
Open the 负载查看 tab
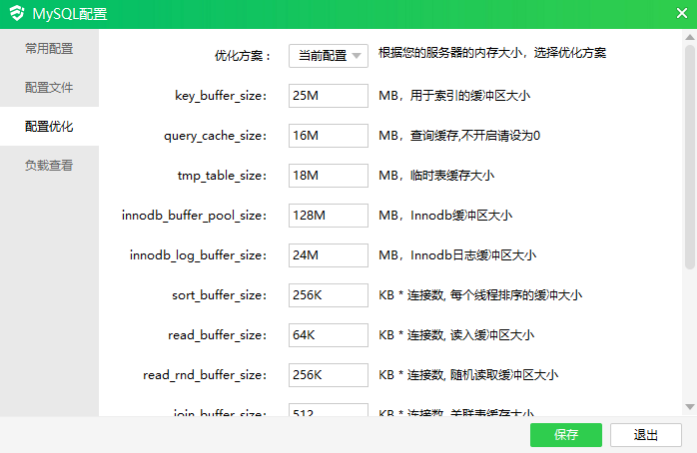coord(49,165)
